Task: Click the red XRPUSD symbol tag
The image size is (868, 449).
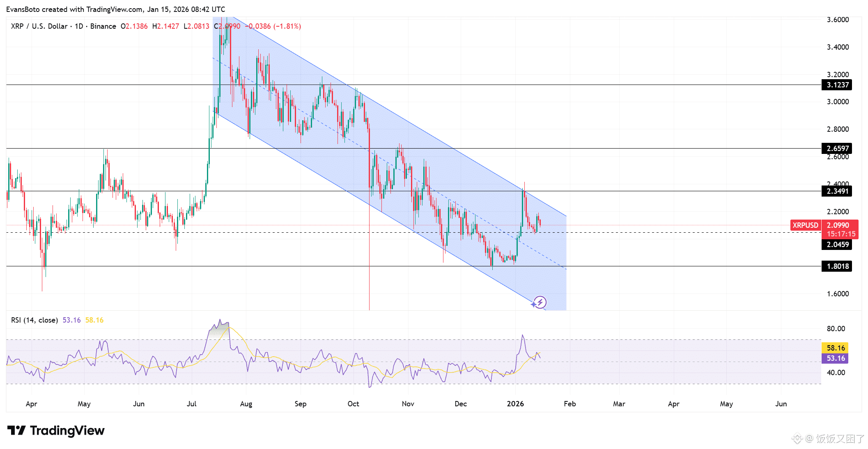Action: pyautogui.click(x=805, y=225)
